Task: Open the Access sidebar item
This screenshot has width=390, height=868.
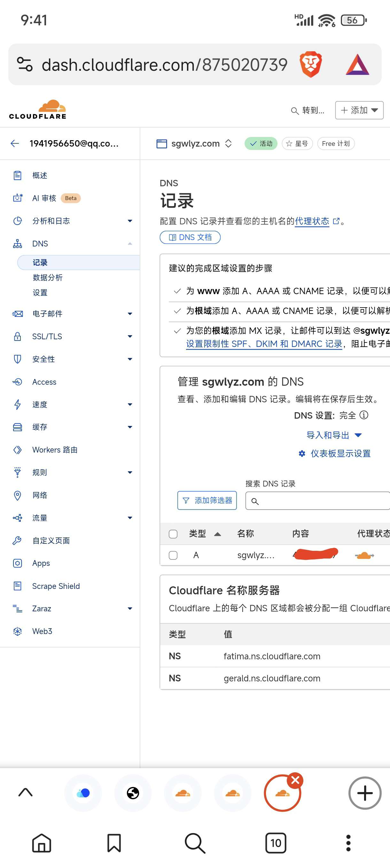Action: tap(44, 382)
